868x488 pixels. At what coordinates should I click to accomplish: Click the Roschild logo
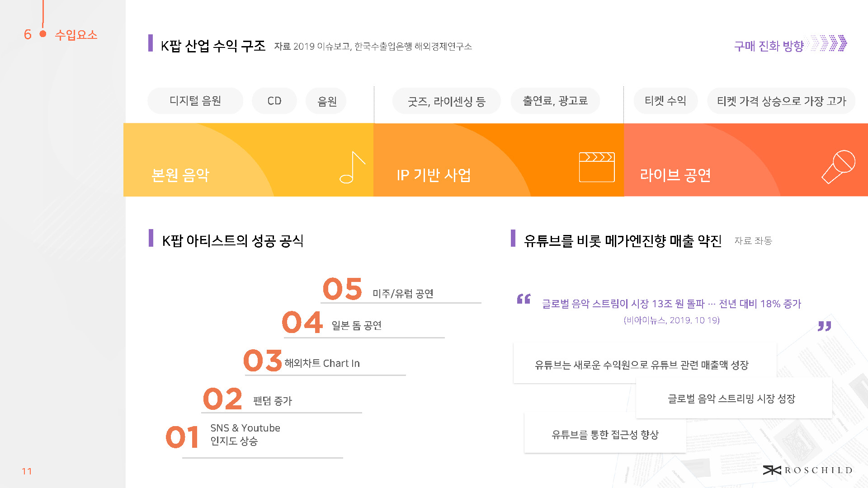[x=807, y=470]
